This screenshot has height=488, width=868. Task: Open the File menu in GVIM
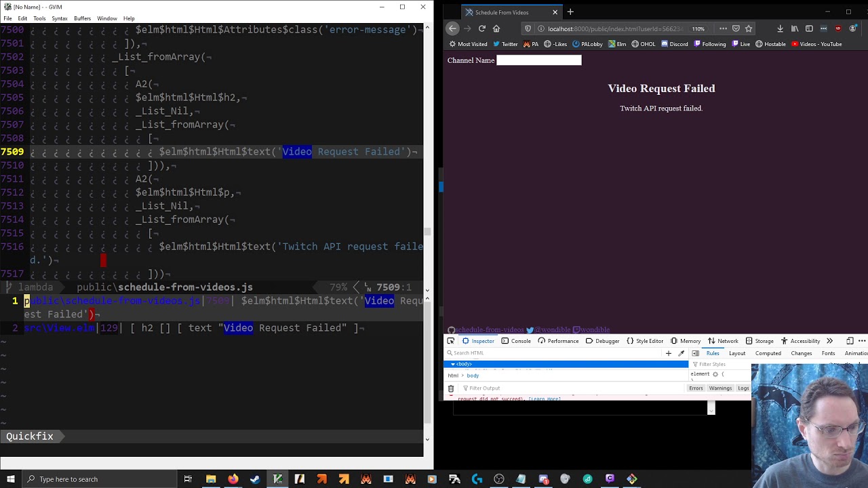click(7, 18)
